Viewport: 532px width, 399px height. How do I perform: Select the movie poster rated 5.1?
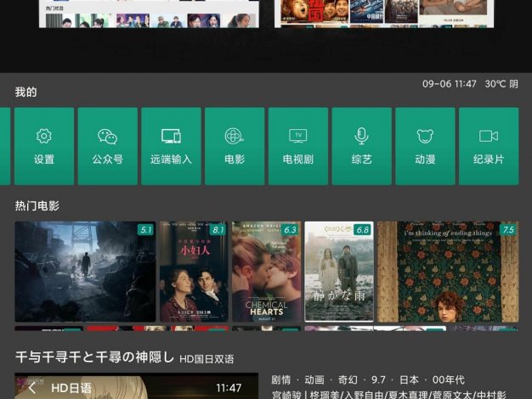coord(85,272)
